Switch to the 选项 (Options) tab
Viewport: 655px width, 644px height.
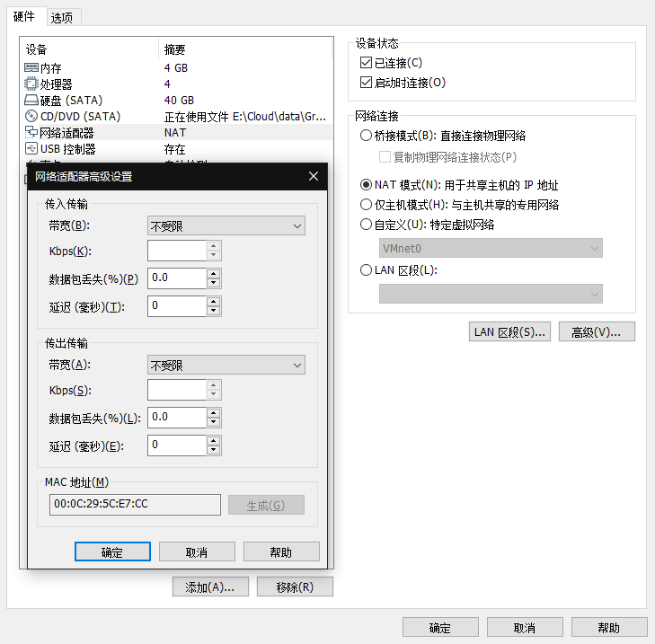(62, 17)
